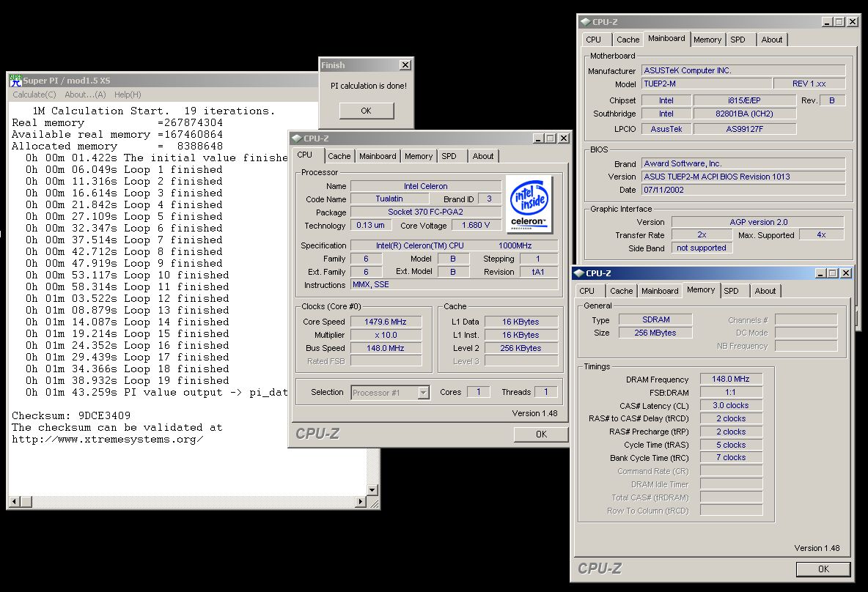Open the About...(A) menu in Super PI
Viewport: 868px width, 592px height.
tap(85, 95)
